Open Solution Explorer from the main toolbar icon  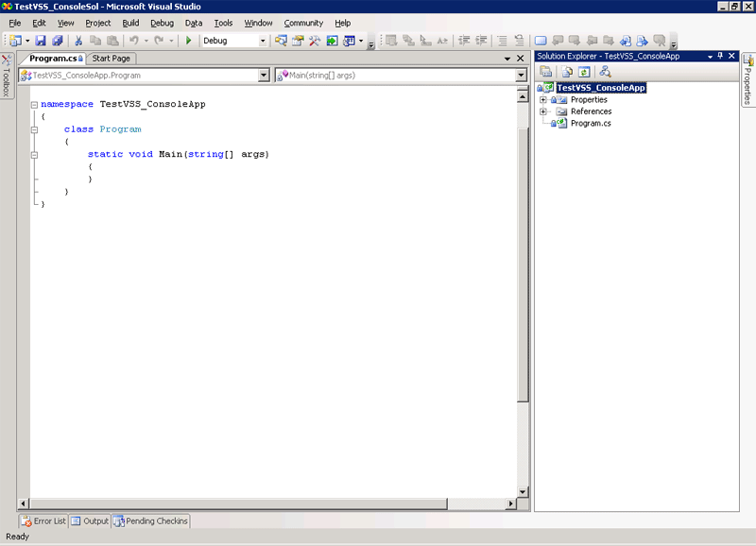(x=281, y=41)
